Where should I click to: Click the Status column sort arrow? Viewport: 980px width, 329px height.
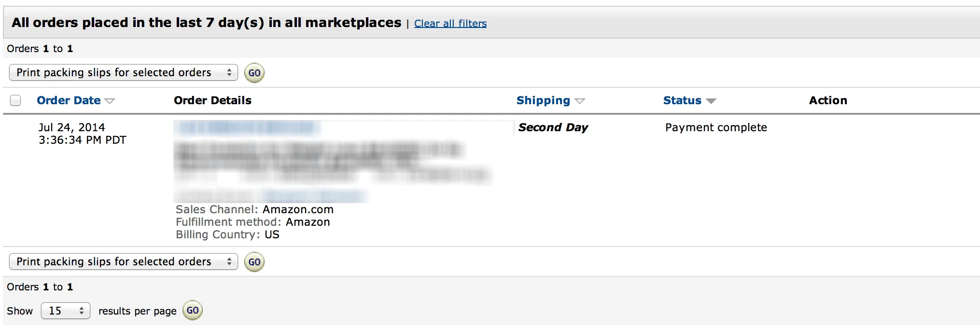pos(711,101)
